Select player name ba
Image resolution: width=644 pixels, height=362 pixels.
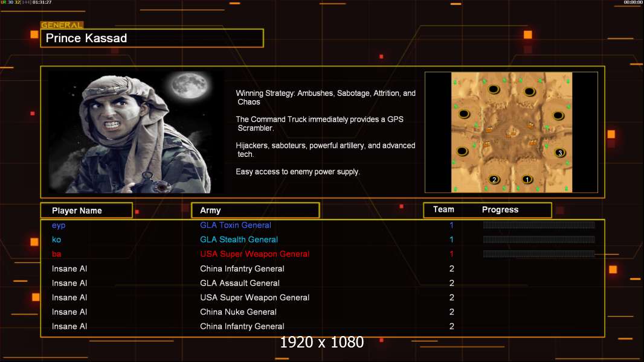pyautogui.click(x=56, y=254)
